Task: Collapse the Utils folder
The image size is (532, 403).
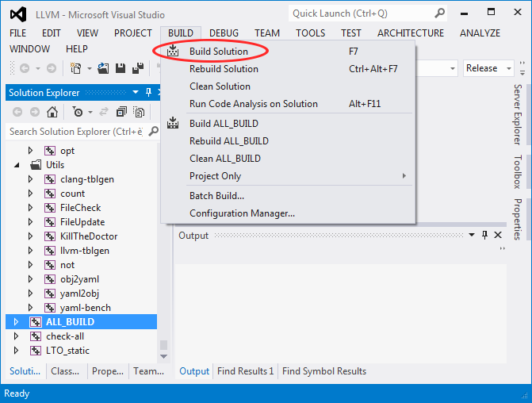Action: [17, 165]
